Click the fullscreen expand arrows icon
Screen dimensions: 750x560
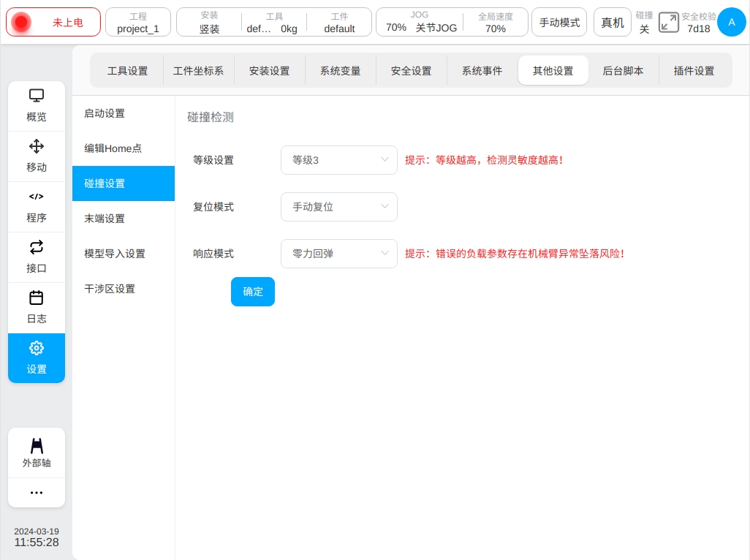point(668,23)
